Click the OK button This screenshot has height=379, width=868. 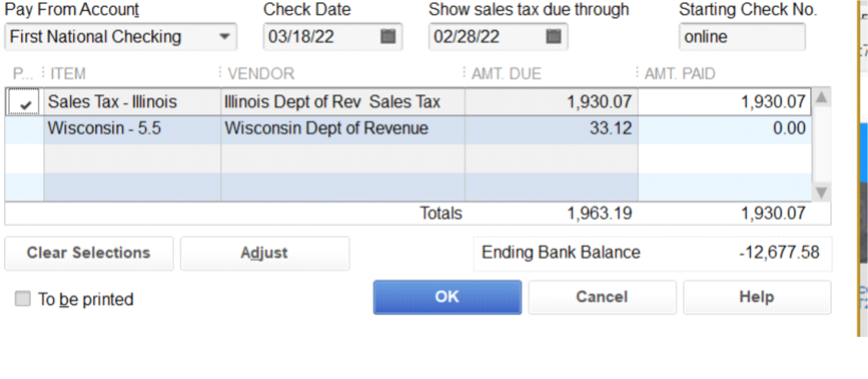[447, 297]
